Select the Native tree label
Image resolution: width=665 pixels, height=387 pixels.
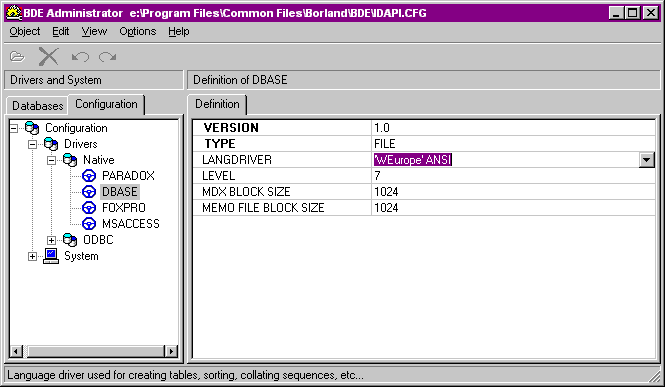pos(98,160)
